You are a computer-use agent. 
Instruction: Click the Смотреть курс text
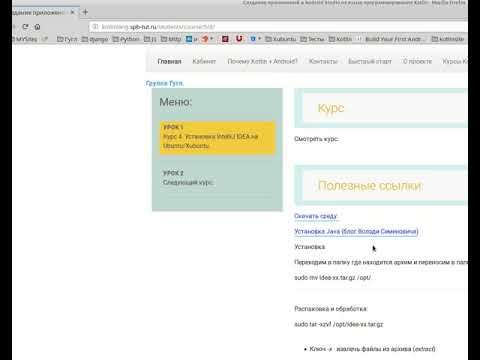point(316,139)
